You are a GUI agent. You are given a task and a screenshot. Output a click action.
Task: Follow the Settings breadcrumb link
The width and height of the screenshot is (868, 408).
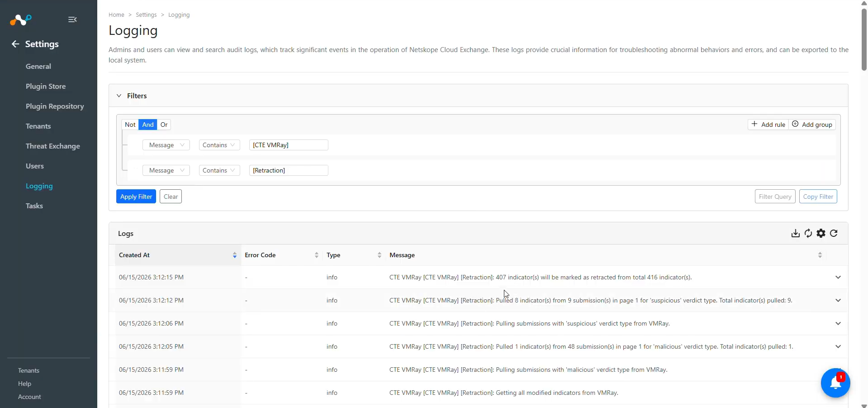click(146, 14)
